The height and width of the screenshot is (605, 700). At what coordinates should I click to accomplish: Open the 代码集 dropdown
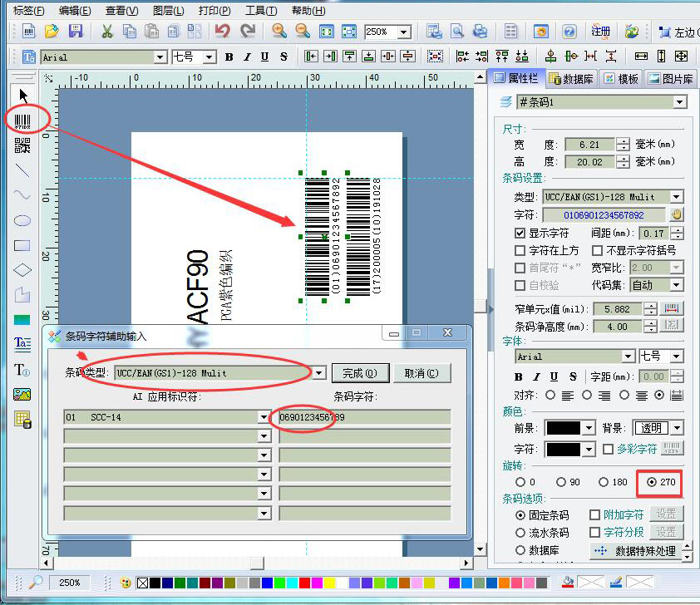click(x=677, y=285)
